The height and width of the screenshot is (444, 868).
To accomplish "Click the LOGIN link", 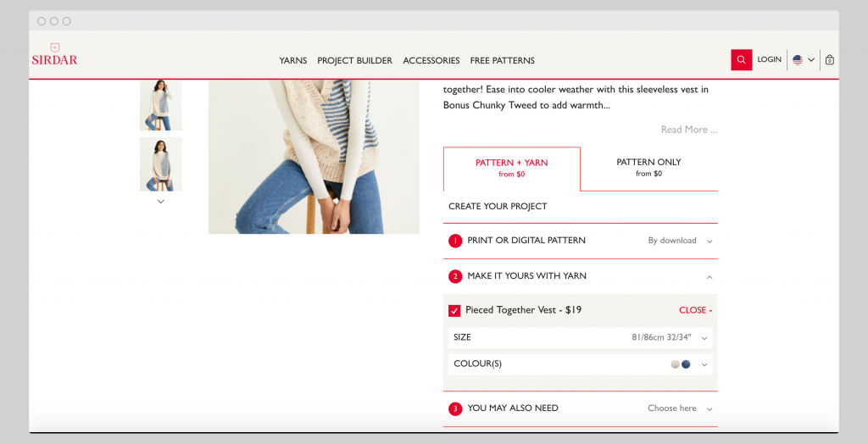I will tap(769, 59).
